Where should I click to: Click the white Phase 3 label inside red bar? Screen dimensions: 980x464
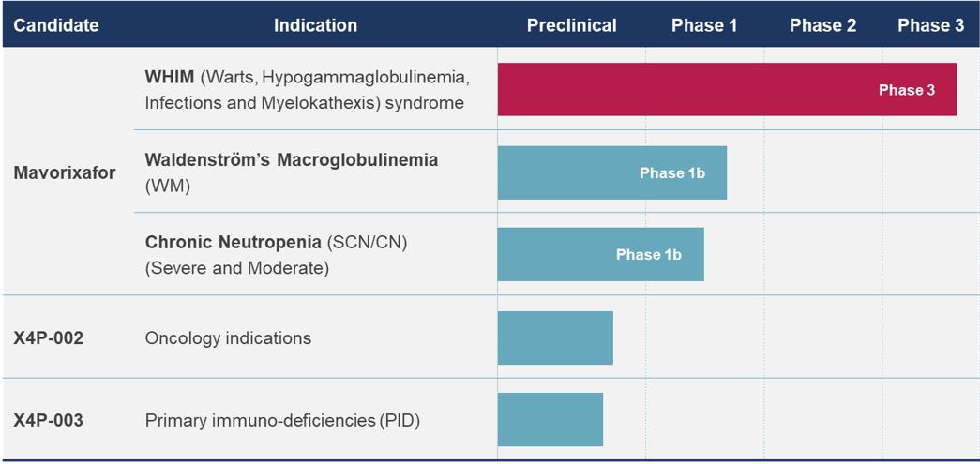tap(906, 90)
